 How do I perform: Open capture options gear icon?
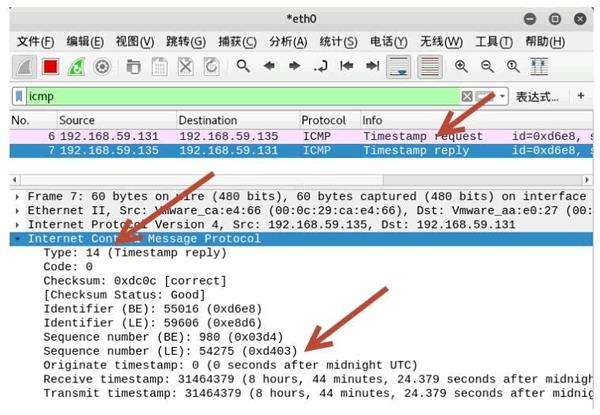click(x=102, y=67)
